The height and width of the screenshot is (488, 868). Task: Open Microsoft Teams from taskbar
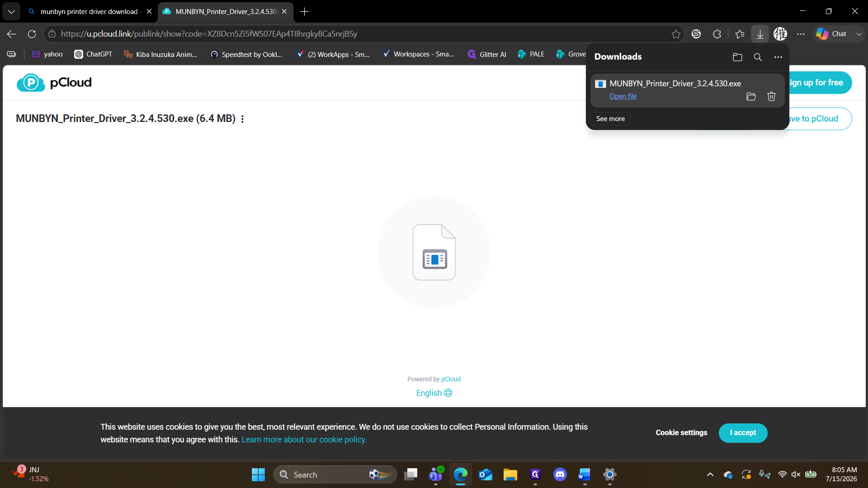coord(436,474)
